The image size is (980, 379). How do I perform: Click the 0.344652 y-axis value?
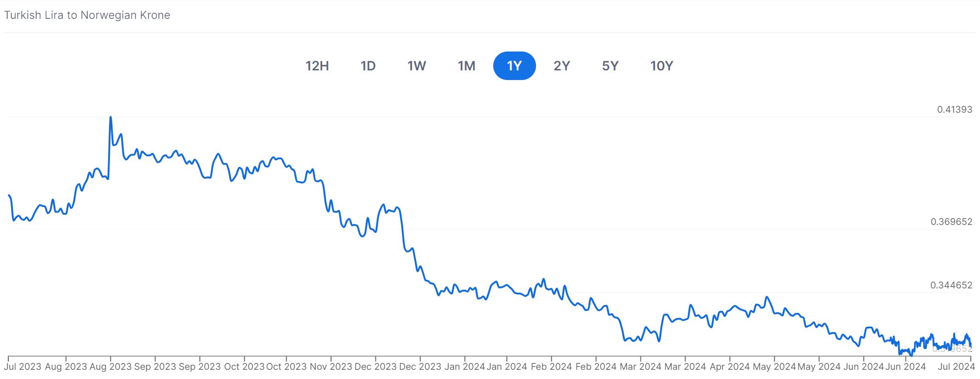point(951,285)
